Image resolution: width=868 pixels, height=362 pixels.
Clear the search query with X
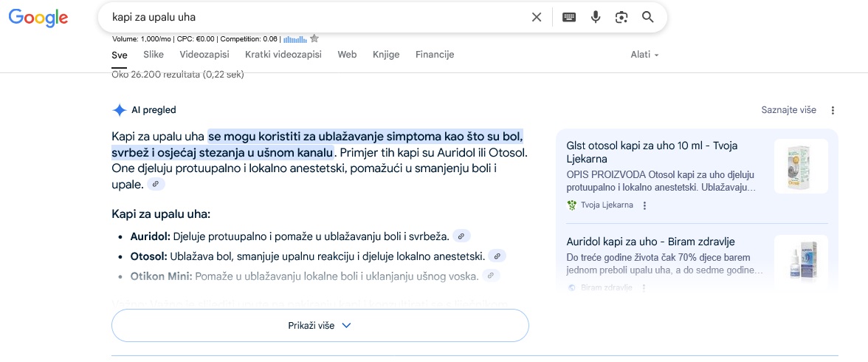(x=537, y=17)
